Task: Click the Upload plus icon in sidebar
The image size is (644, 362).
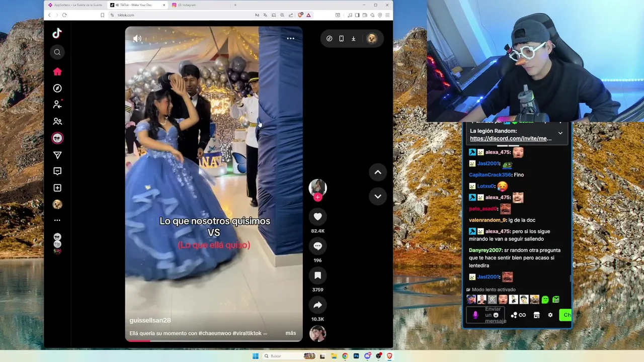Action: [x=57, y=188]
